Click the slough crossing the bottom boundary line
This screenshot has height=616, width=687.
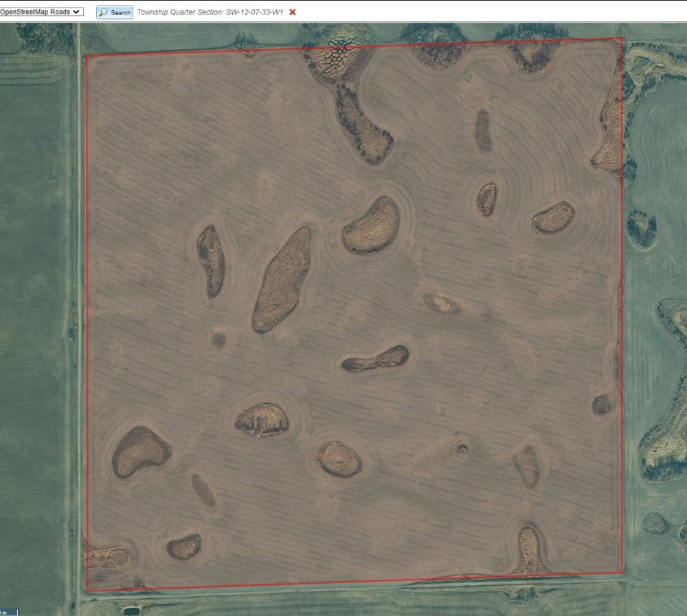click(x=529, y=549)
